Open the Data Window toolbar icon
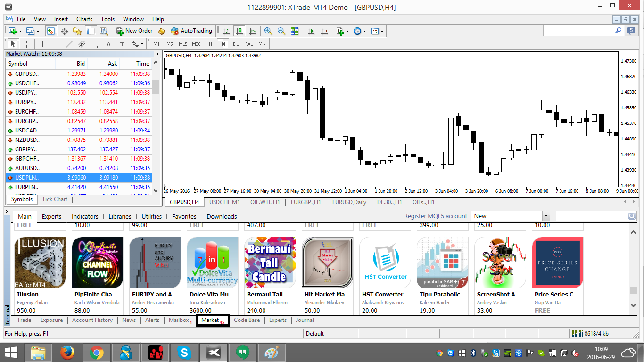Screen dimensions: 644x362 coord(64,31)
